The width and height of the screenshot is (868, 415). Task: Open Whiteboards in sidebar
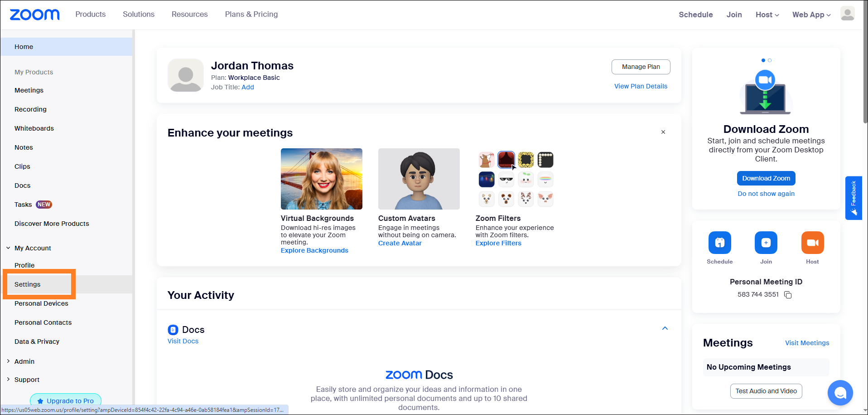tap(34, 128)
